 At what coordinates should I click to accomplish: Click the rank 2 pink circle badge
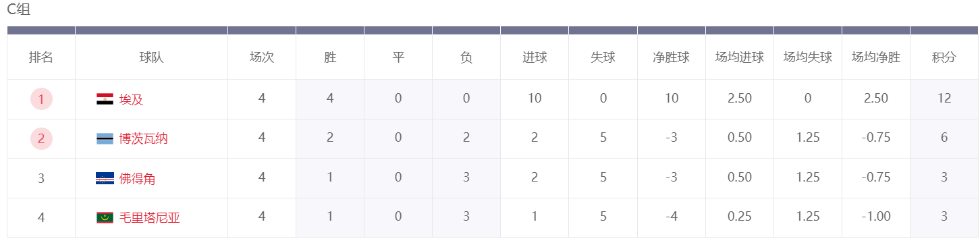point(41,139)
